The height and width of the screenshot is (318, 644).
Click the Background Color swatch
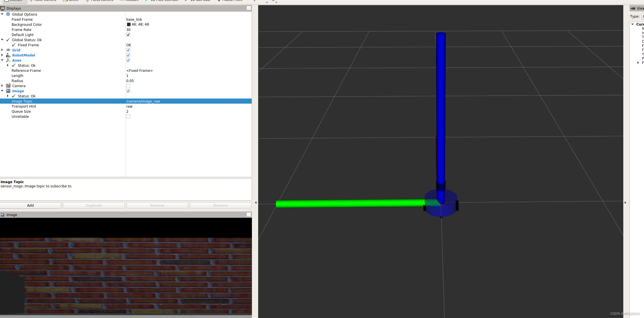click(x=129, y=24)
